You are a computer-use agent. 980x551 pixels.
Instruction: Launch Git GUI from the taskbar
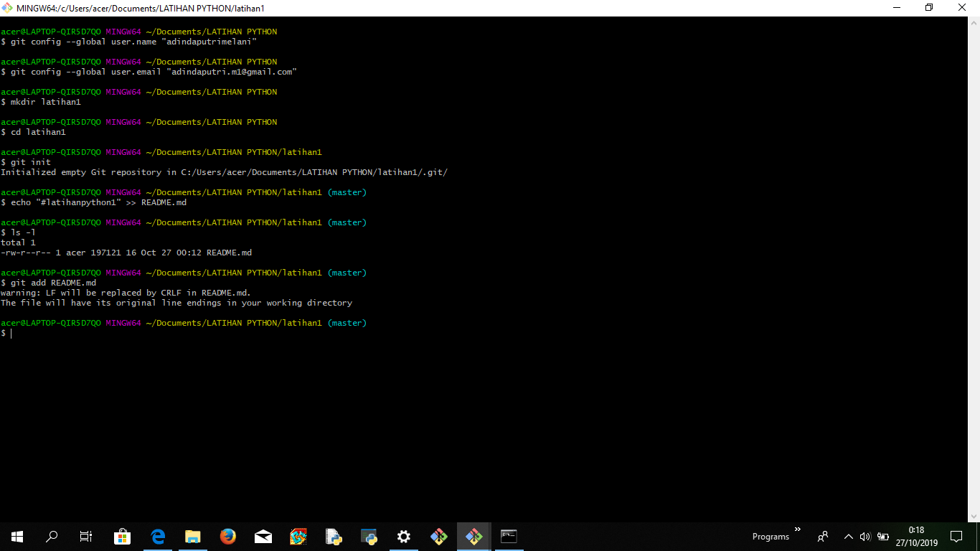tap(438, 536)
